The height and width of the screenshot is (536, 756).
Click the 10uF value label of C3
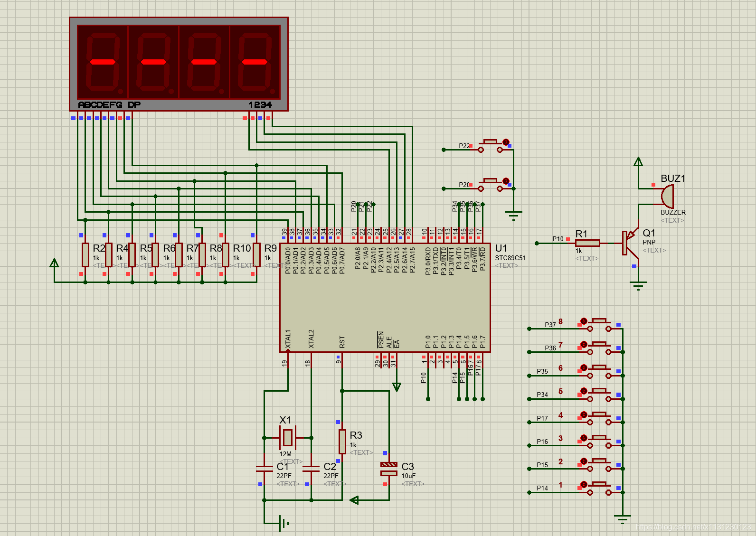coord(408,476)
